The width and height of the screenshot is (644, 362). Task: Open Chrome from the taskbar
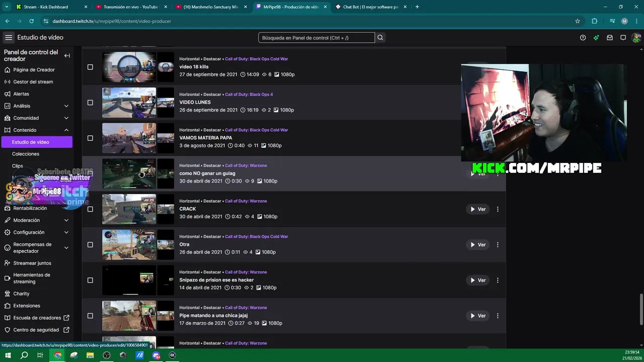click(58, 355)
